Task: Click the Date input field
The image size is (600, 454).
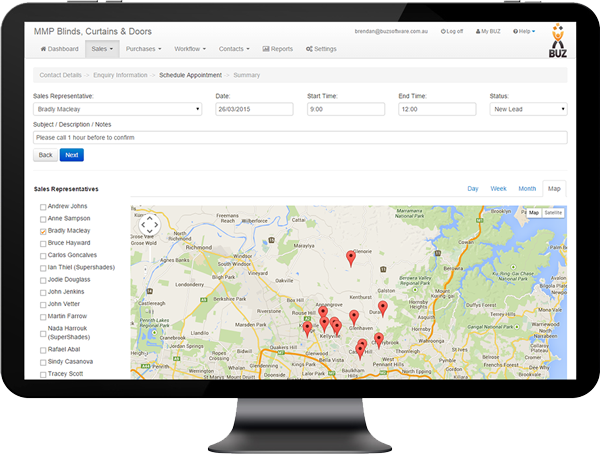Action: (254, 109)
